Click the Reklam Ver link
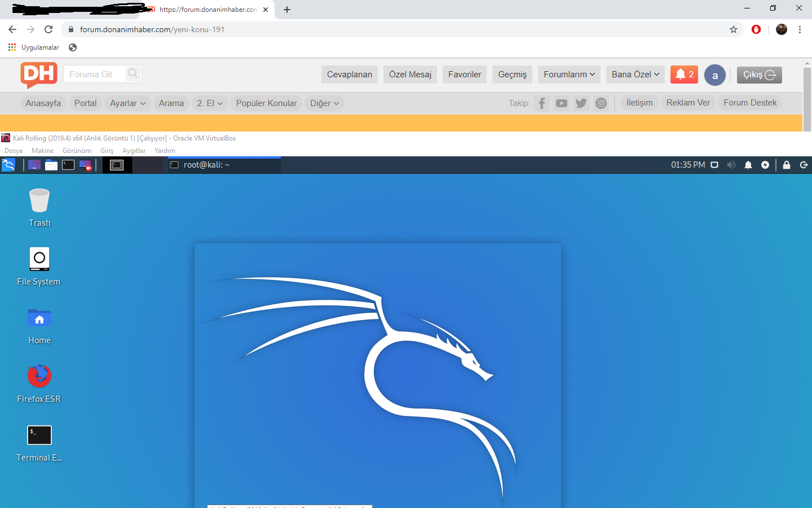 [688, 103]
